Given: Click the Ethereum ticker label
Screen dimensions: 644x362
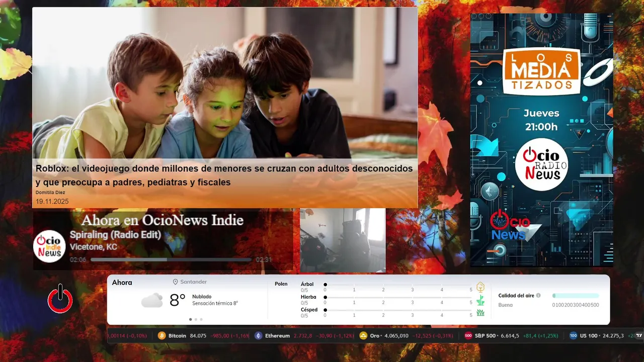Looking at the screenshot, I should pos(277,336).
